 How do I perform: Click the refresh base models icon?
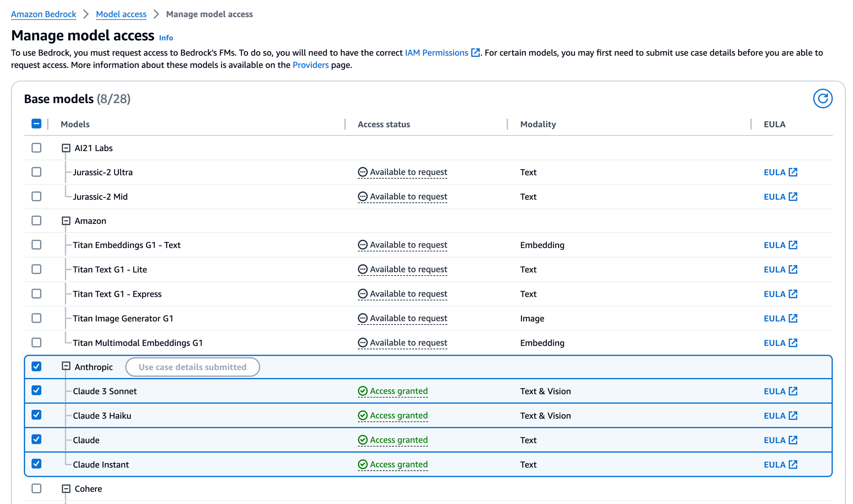point(822,98)
